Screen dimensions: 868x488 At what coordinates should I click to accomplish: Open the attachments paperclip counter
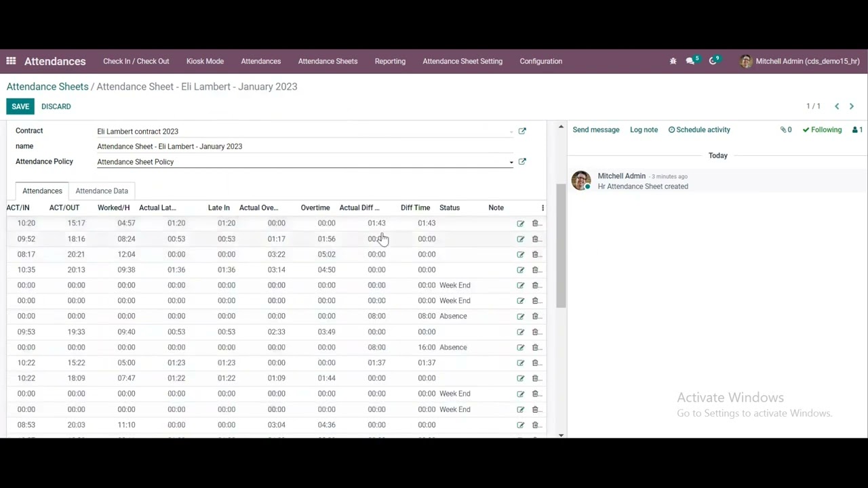pyautogui.click(x=786, y=129)
